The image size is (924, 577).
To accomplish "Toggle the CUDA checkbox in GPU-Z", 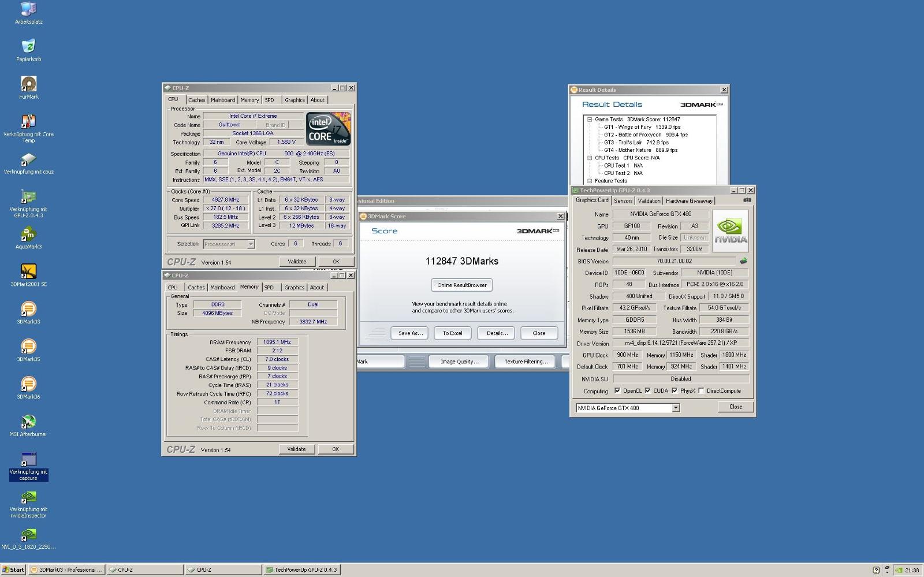I will point(647,390).
